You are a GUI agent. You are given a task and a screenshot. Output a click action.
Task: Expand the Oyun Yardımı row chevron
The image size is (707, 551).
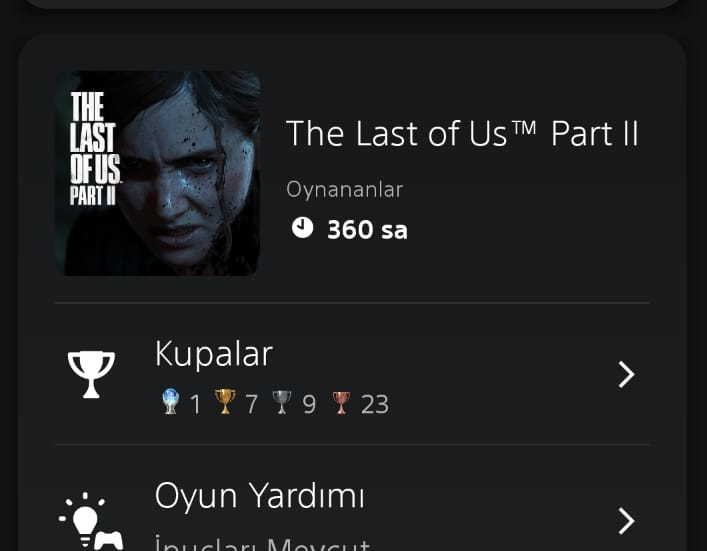pos(626,521)
